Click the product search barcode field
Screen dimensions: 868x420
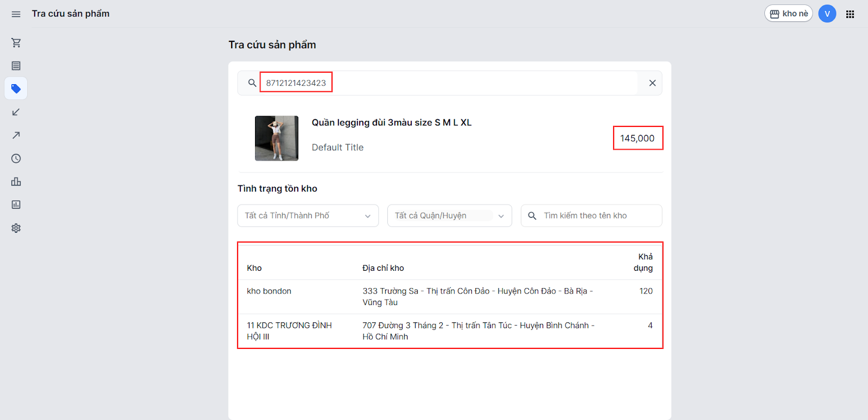434,83
